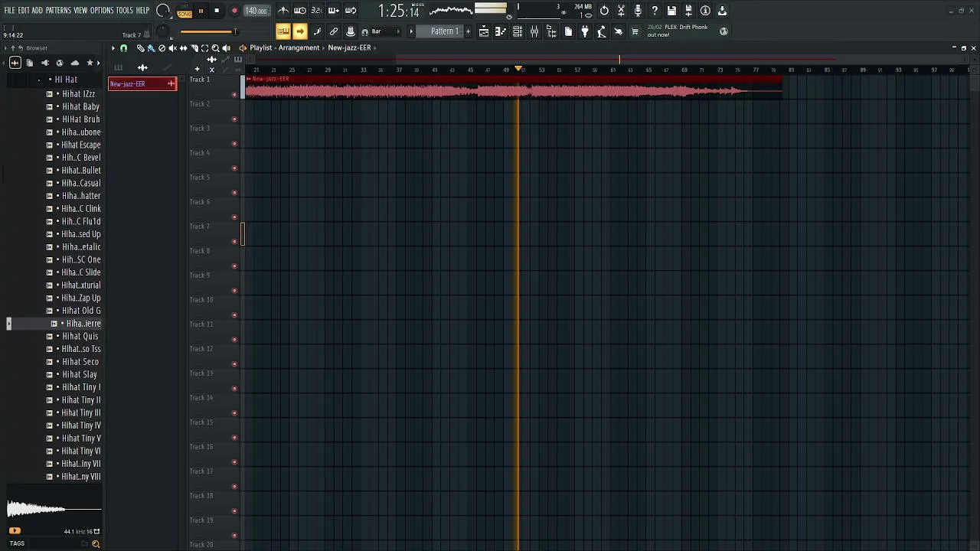Choose the Select marquee tool in playlist

point(204,47)
